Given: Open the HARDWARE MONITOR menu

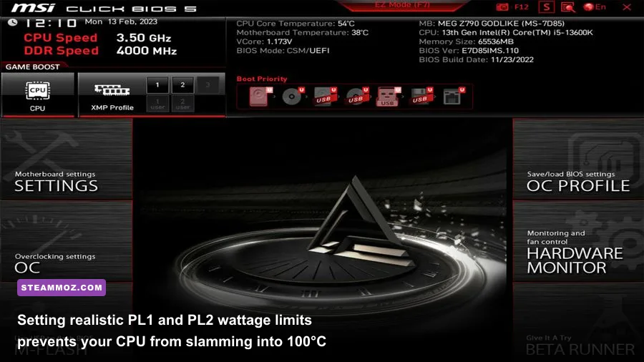Looking at the screenshot, I should click(578, 241).
